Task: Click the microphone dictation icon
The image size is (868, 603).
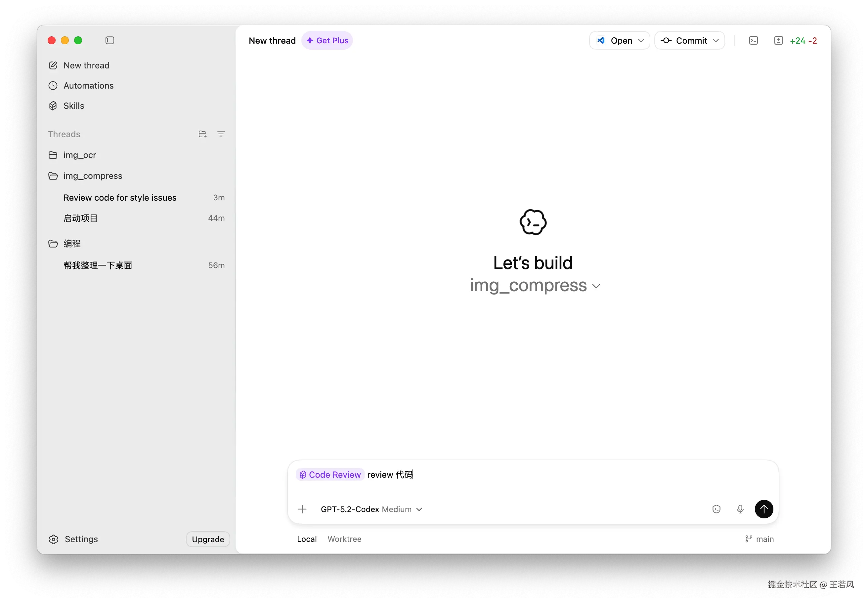Action: [x=740, y=509]
